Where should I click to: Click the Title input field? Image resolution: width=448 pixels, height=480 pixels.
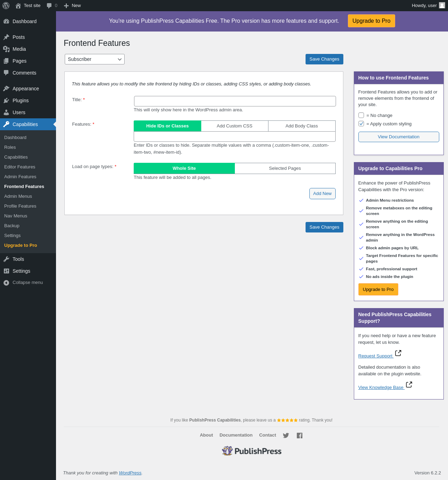click(x=235, y=101)
